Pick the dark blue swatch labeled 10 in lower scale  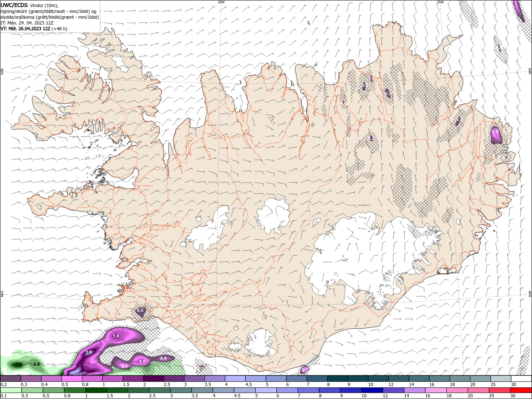(371, 390)
